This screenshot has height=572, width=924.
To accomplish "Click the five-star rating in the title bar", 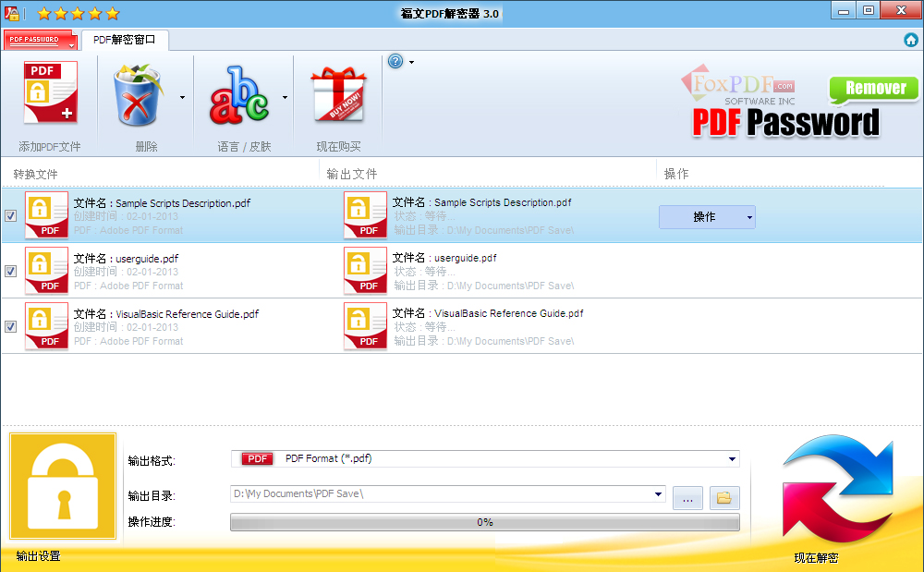I will point(79,13).
